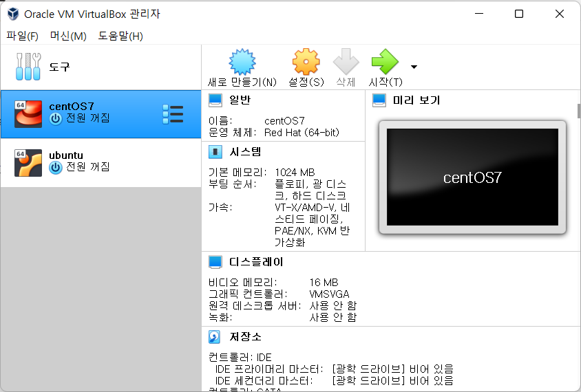Click the Display (디스플레이) monitor icon
581x392 pixels.
[215, 262]
